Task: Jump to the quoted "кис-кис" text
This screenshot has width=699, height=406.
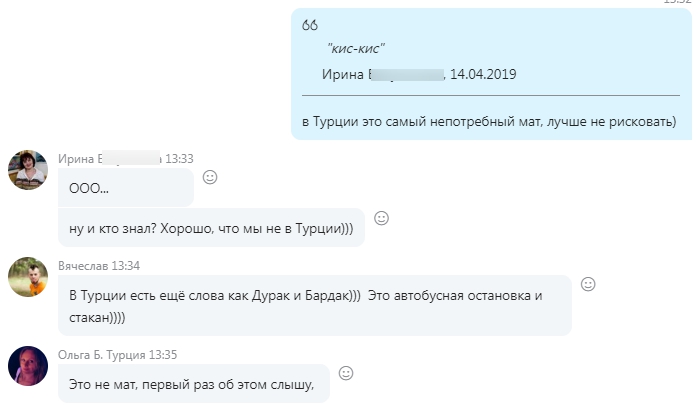Action: (356, 48)
